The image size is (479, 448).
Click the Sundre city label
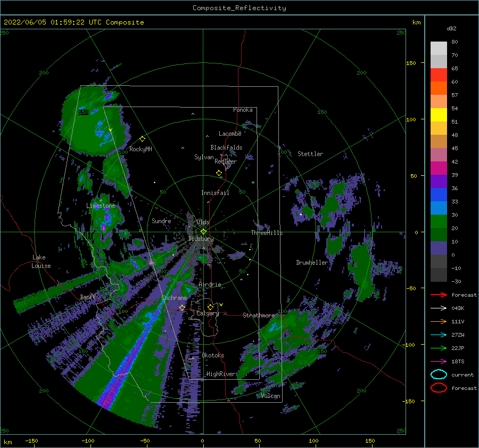(161, 221)
